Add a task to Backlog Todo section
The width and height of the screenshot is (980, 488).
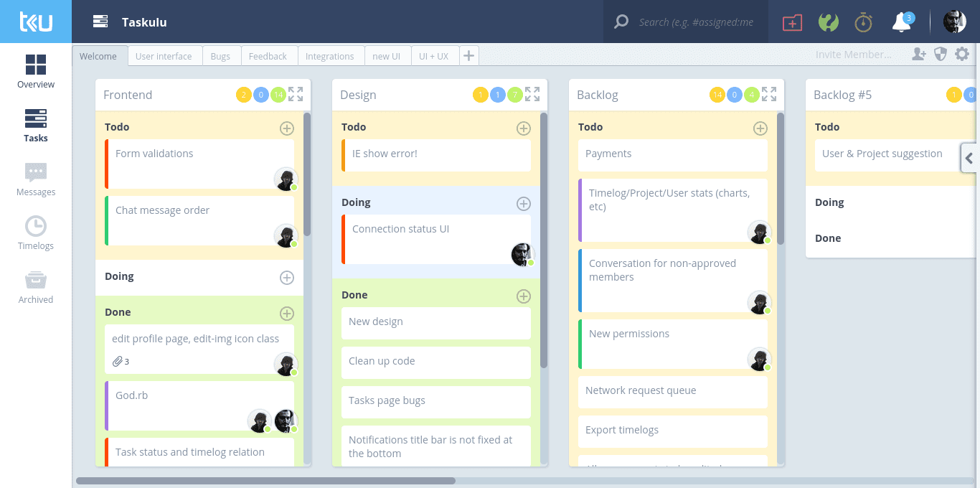(760, 128)
